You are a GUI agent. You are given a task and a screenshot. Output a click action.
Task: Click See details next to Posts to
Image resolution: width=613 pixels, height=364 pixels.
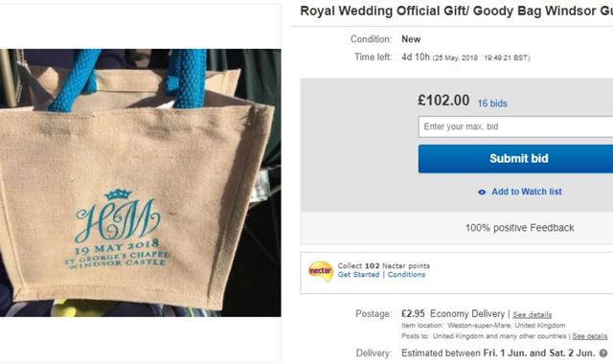590,336
